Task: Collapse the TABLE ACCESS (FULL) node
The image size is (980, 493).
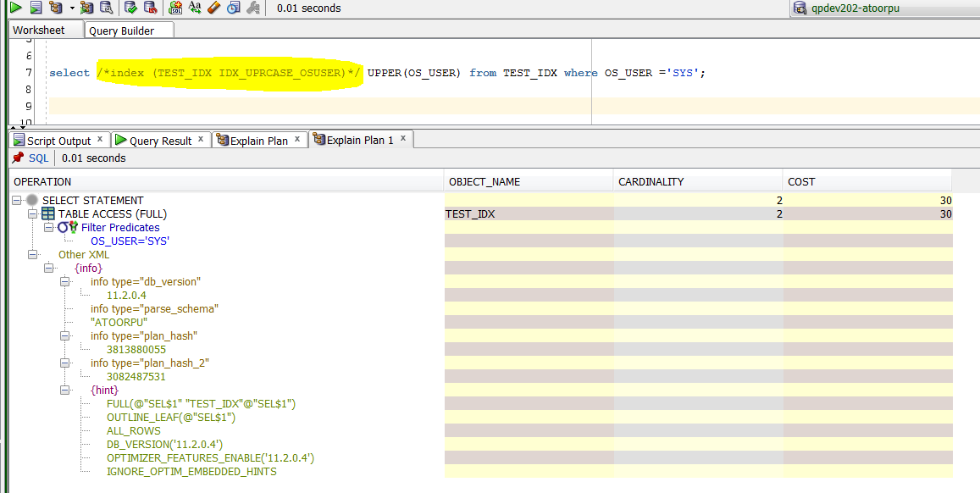Action: 32,214
